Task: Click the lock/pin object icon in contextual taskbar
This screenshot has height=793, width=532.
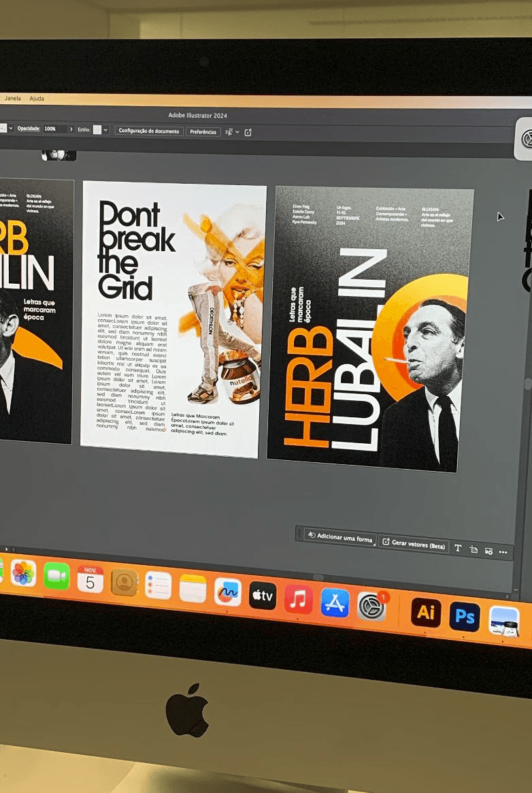Action: (x=488, y=551)
